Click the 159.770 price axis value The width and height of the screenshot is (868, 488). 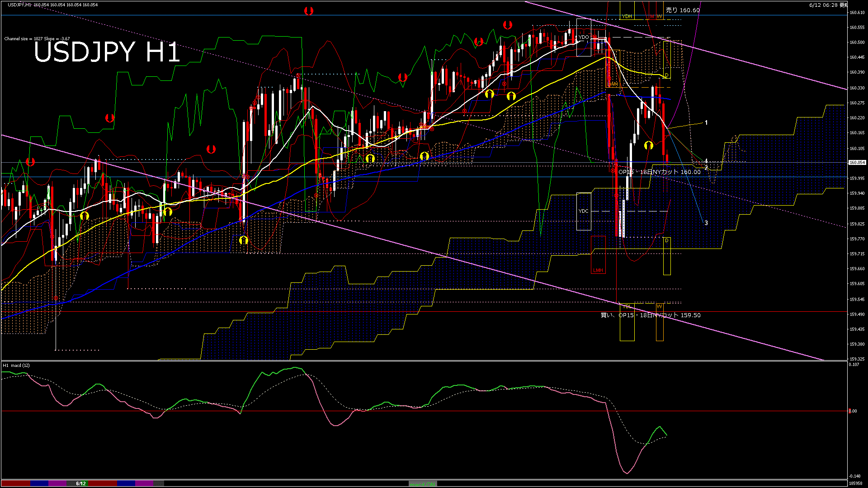click(x=857, y=239)
